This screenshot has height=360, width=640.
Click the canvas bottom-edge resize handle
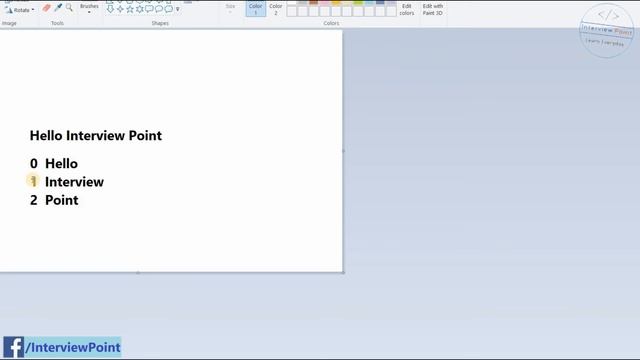(138, 272)
